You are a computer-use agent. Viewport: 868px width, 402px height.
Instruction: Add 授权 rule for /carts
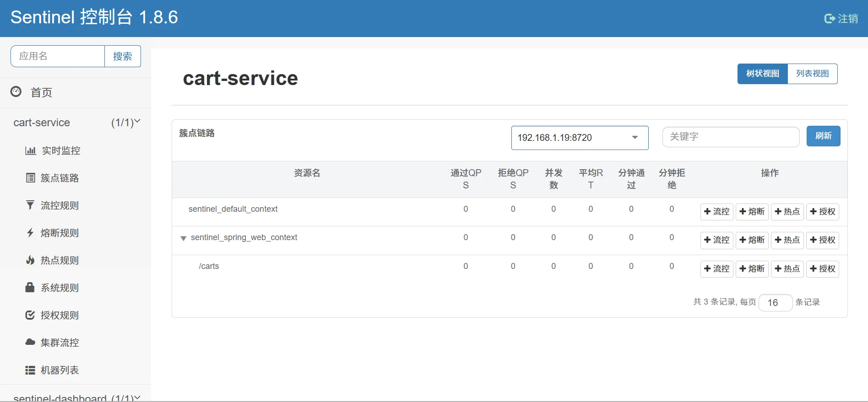(x=823, y=269)
